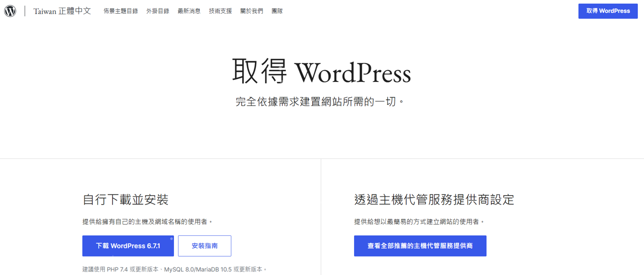Download WordPress 6.7.1

pos(128,246)
